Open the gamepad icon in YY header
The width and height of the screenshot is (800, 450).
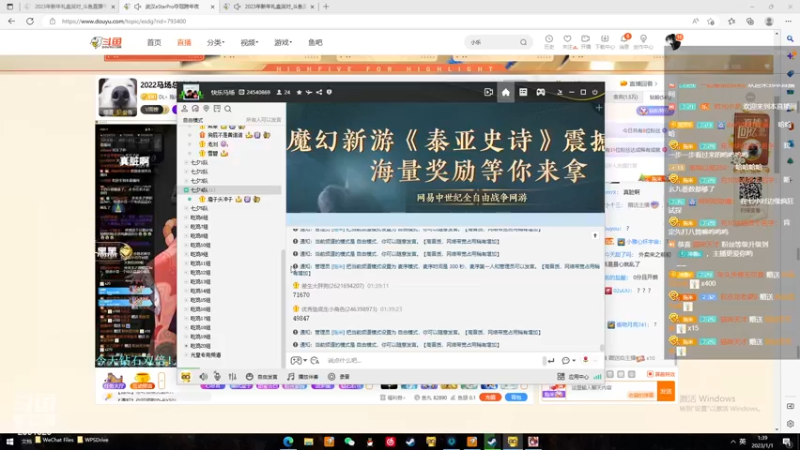pos(540,92)
